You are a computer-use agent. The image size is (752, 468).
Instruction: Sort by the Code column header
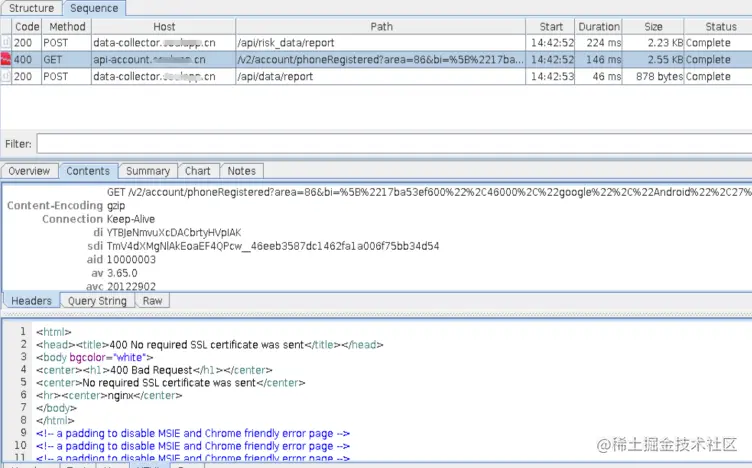[27, 26]
